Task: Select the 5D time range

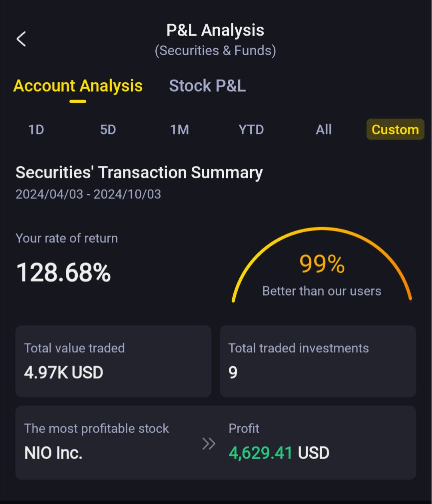Action: [x=108, y=130]
